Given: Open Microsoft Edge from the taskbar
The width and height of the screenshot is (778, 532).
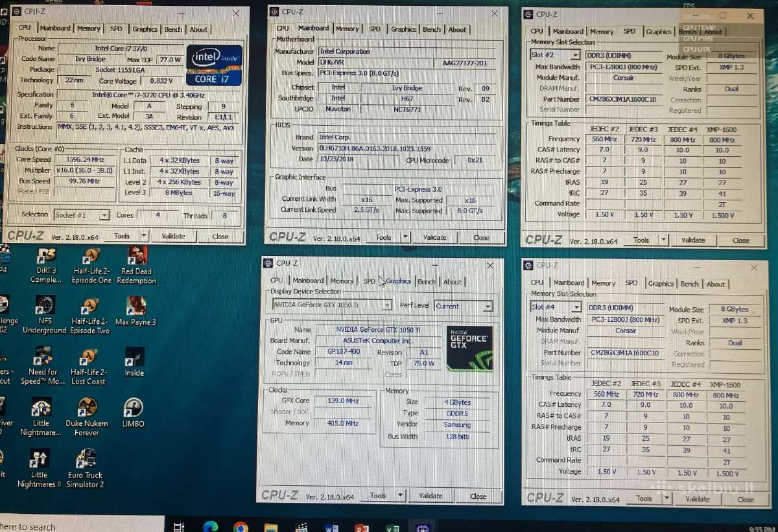Looking at the screenshot, I should [210, 526].
